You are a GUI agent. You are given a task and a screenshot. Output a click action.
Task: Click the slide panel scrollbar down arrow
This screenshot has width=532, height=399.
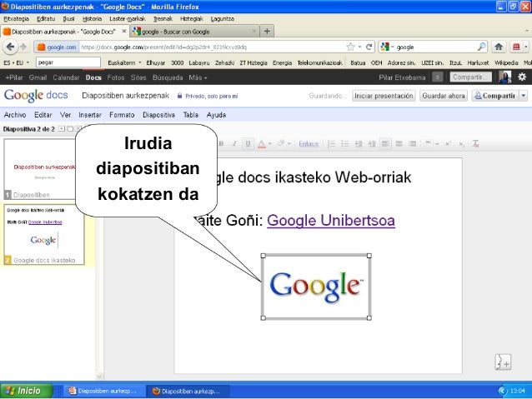[x=99, y=377]
